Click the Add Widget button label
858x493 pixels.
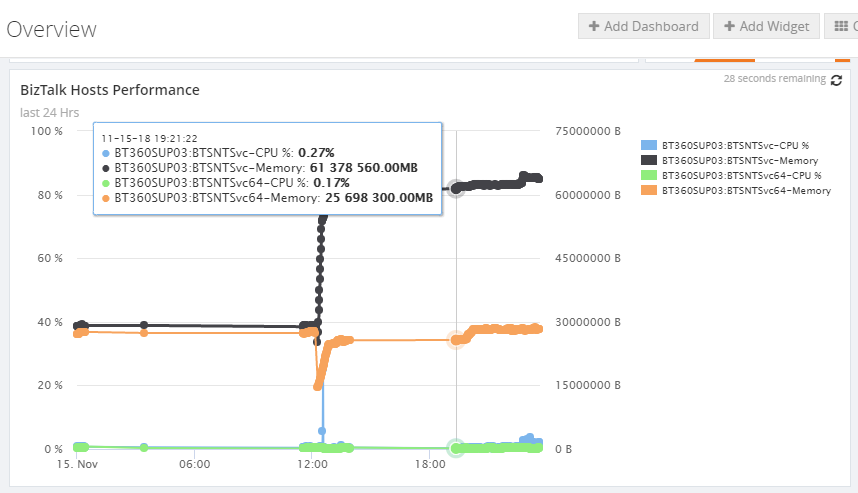tap(775, 26)
